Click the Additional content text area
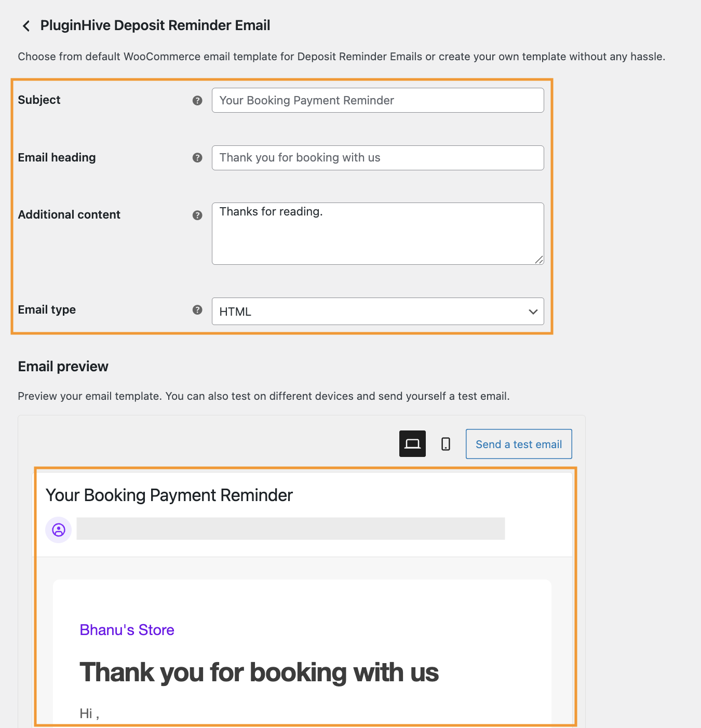 pos(378,234)
